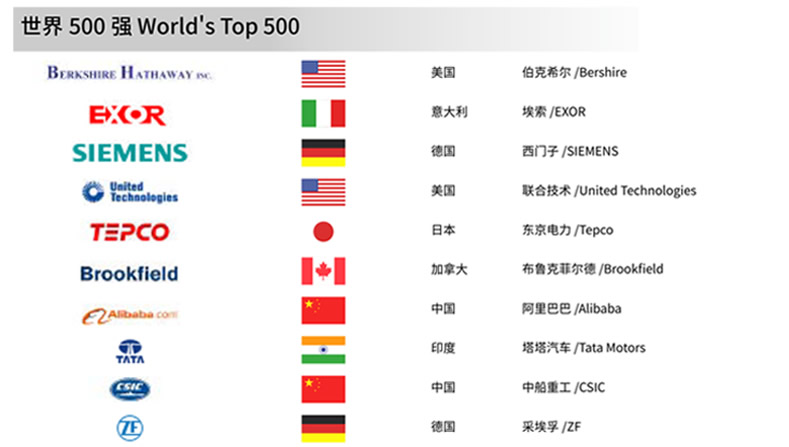Click the country text '意大利'
This screenshot has width=789, height=447.
[449, 112]
